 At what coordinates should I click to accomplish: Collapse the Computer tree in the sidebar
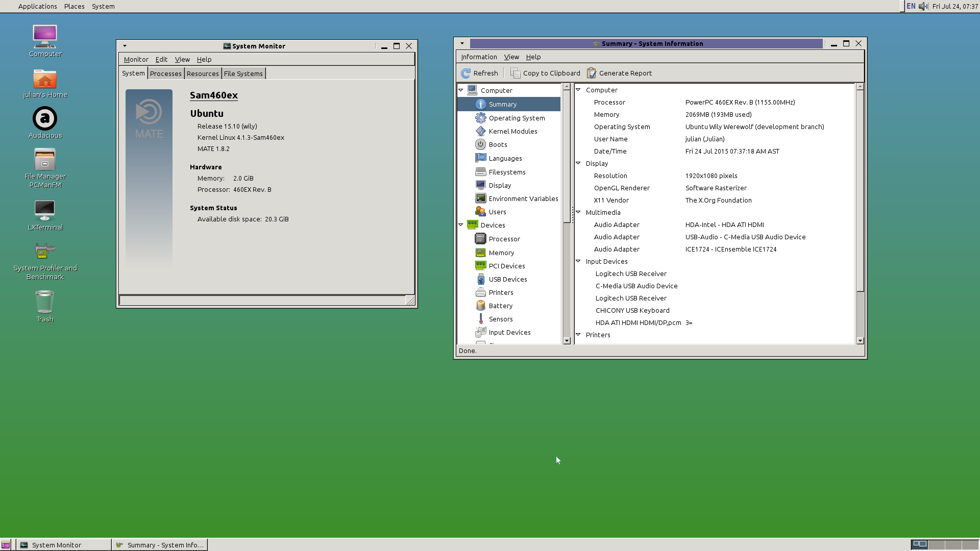(x=461, y=90)
